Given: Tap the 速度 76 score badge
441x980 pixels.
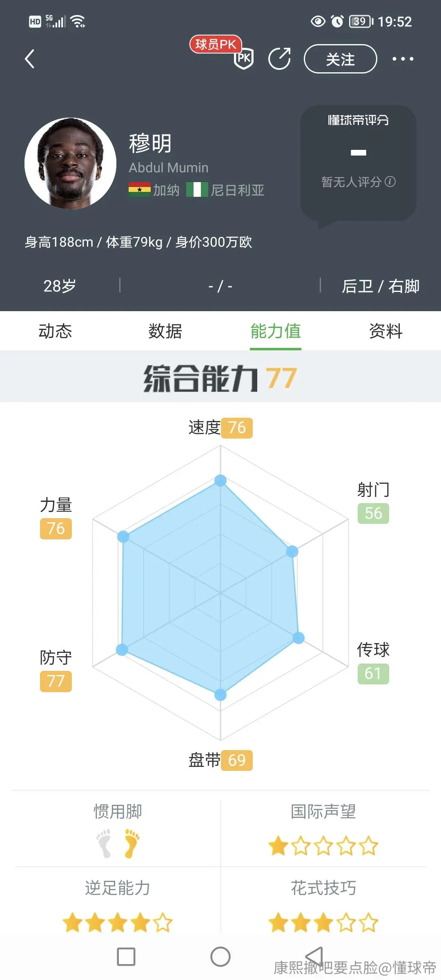Looking at the screenshot, I should 237,428.
